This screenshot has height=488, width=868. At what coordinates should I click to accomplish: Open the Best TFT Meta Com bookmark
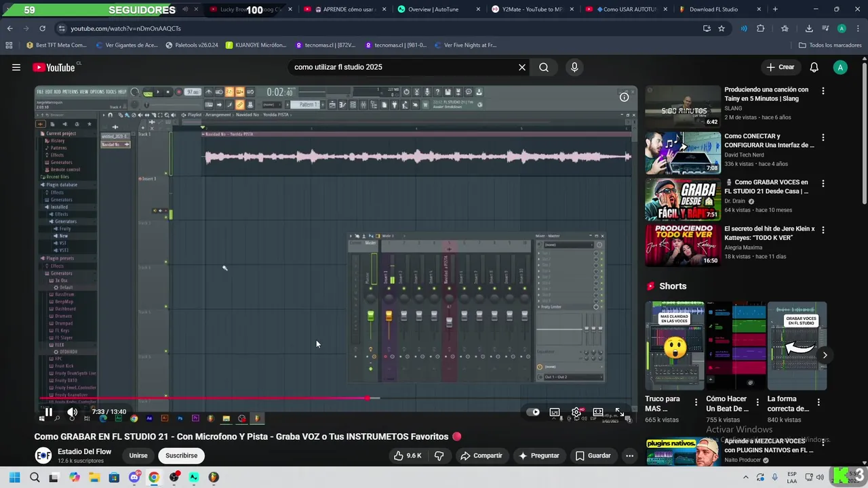tap(56, 45)
